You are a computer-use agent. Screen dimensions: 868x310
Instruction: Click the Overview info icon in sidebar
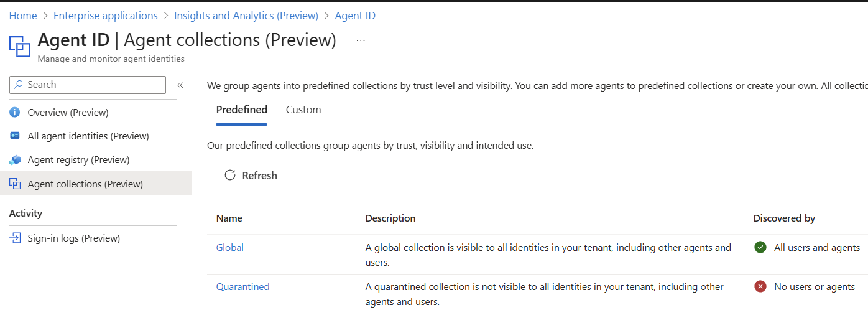(16, 113)
